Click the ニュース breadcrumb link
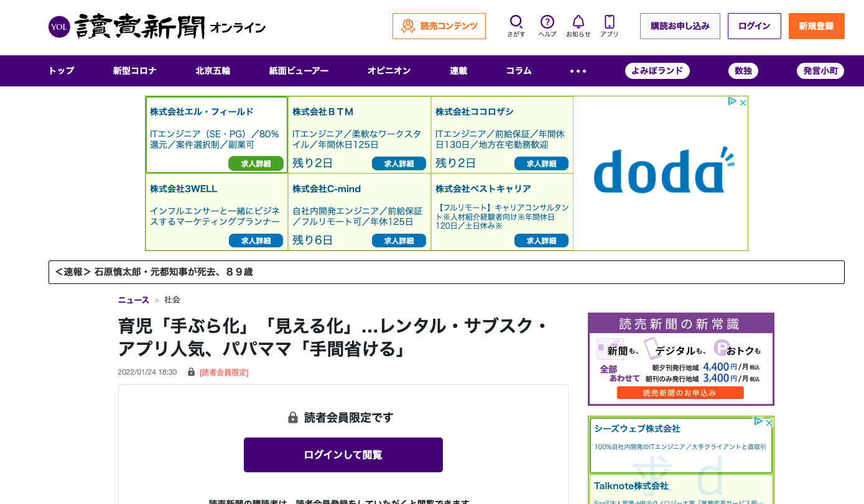Viewport: 864px width, 504px height. 133,300
